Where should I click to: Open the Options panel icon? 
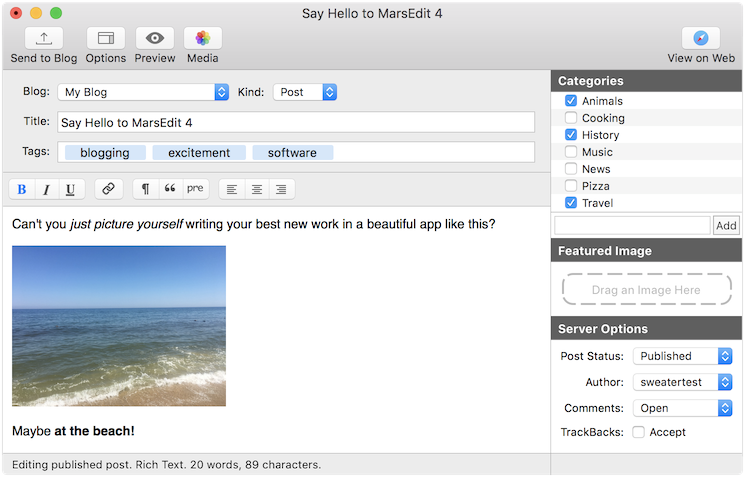(105, 39)
